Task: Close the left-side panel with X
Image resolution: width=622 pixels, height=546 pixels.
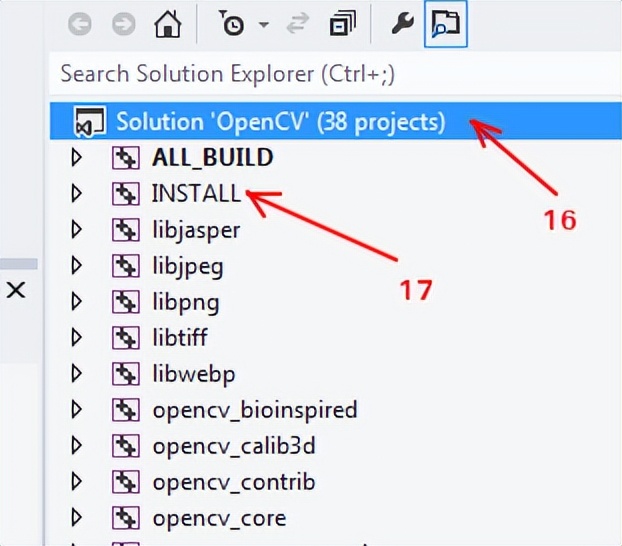Action: (x=16, y=290)
